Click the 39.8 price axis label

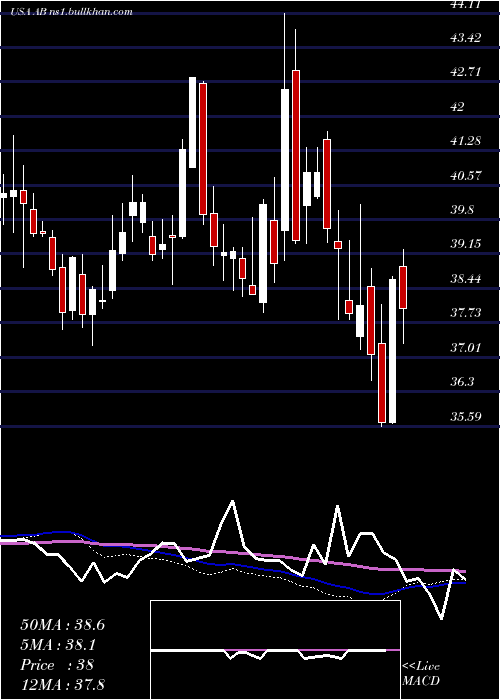(462, 210)
